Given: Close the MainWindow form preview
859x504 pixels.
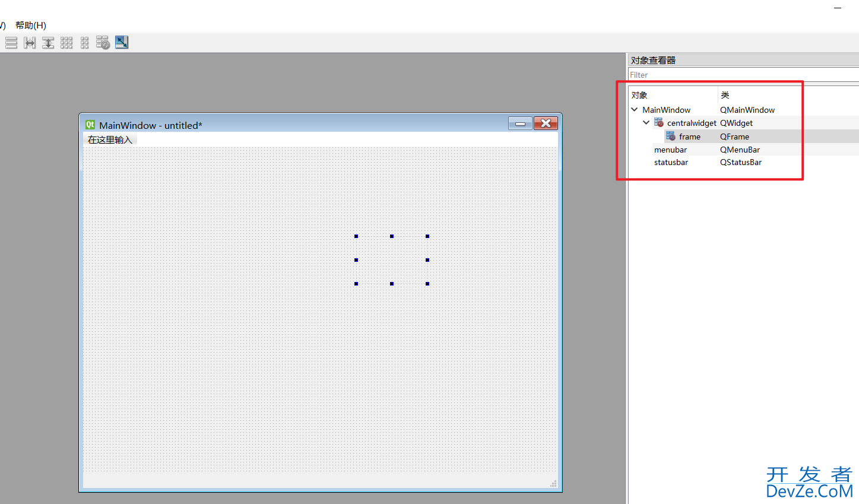Looking at the screenshot, I should coord(546,123).
